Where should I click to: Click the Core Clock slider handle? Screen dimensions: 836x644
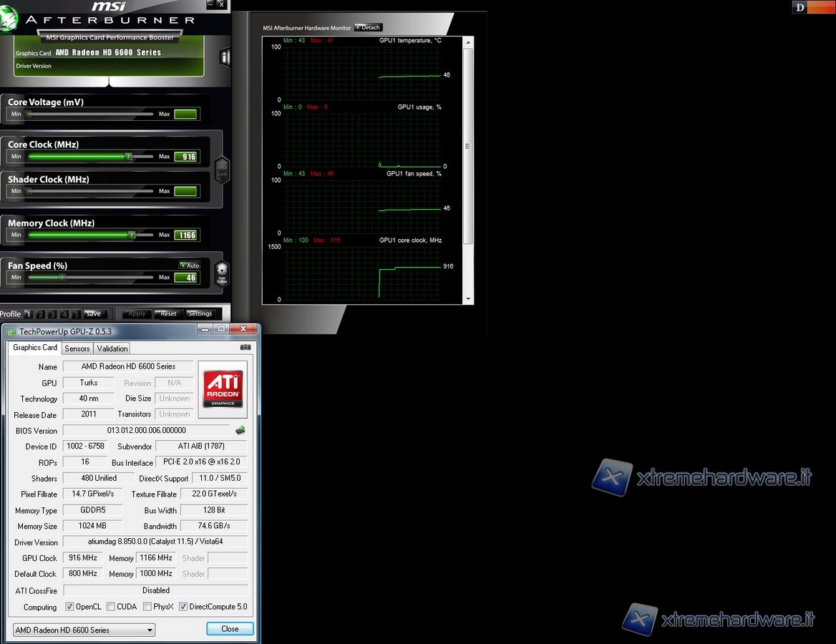[129, 156]
